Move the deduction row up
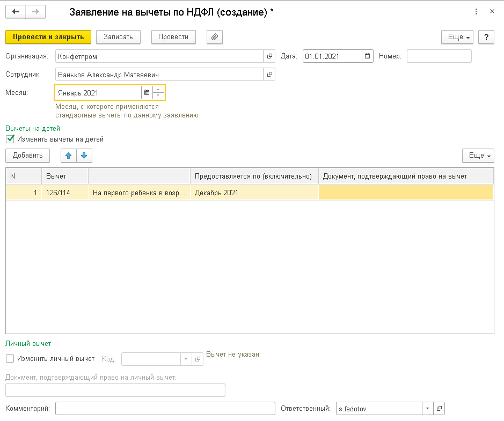Viewport: 504px width, 421px height. point(69,156)
